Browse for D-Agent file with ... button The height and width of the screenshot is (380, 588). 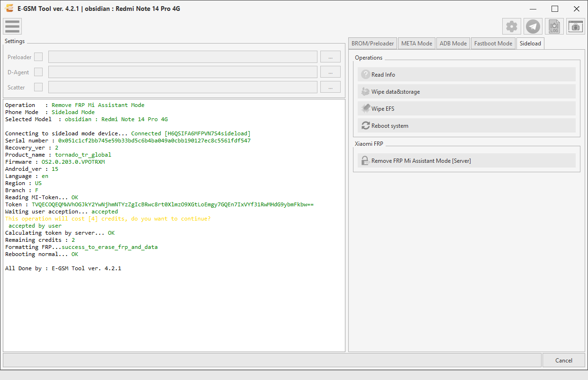[330, 72]
